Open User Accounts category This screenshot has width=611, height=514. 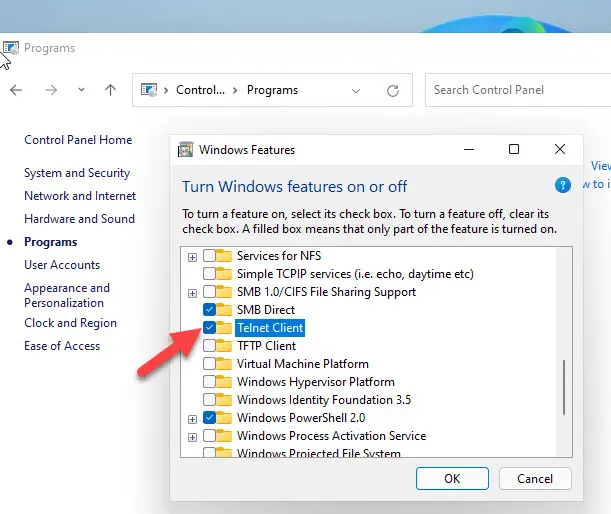point(62,265)
